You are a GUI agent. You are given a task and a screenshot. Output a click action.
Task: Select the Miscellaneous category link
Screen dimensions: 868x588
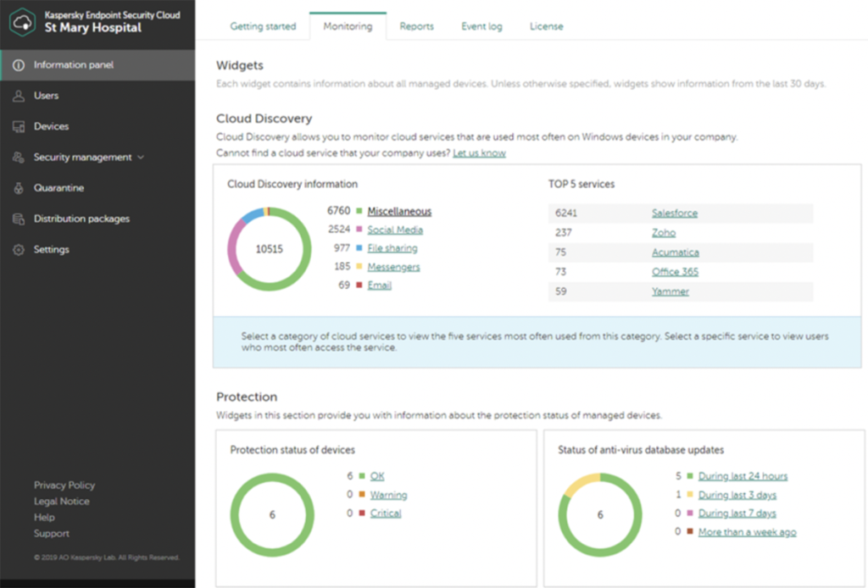click(399, 211)
